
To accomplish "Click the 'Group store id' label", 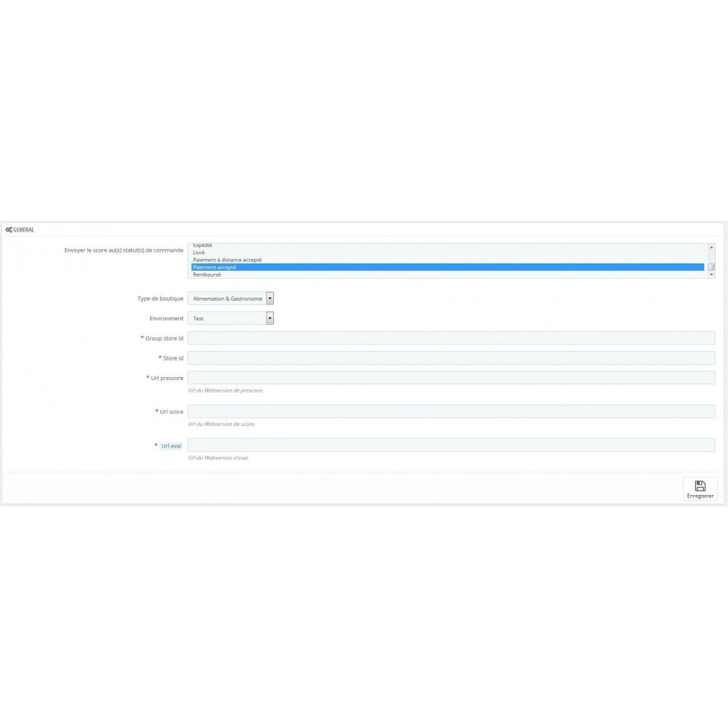I will click(x=164, y=339).
